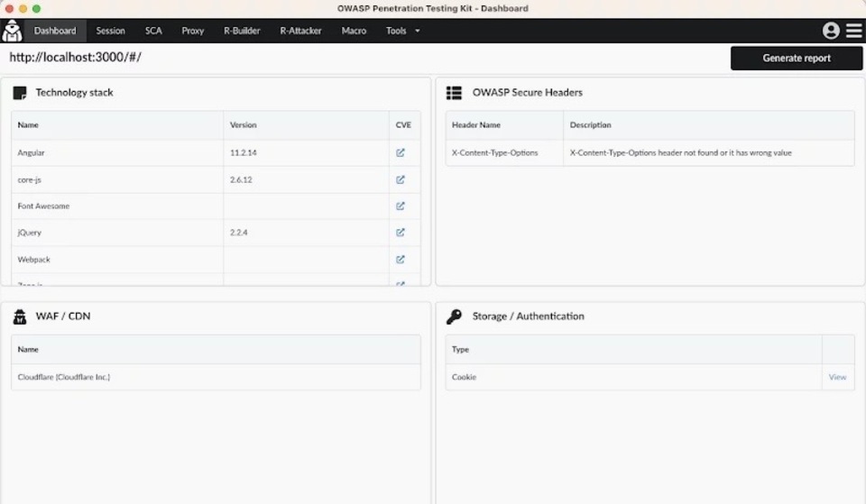The height and width of the screenshot is (504, 866).
Task: Open the R-Attacker tab
Action: tap(300, 31)
